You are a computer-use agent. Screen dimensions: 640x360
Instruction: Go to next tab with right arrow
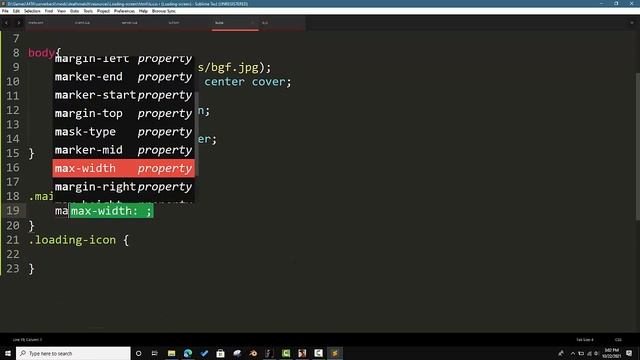pyautogui.click(x=18, y=23)
